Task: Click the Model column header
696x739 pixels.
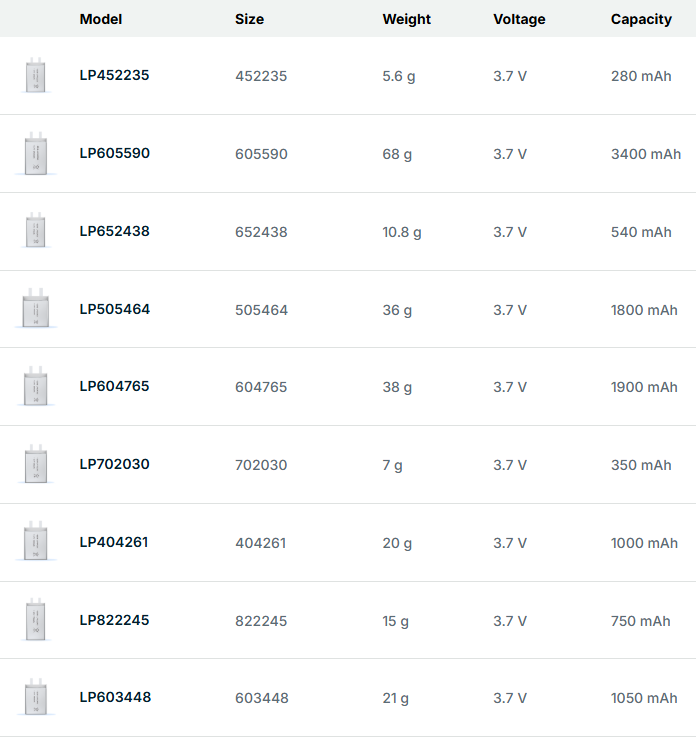Action: click(100, 19)
